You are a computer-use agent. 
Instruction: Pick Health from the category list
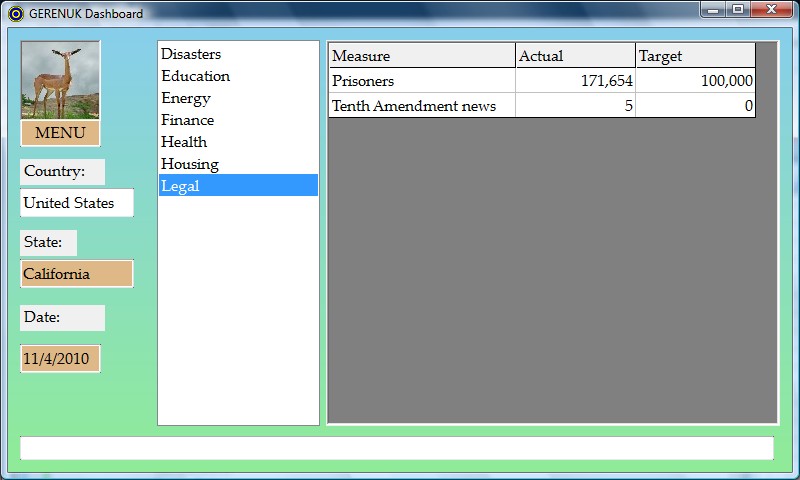[184, 142]
